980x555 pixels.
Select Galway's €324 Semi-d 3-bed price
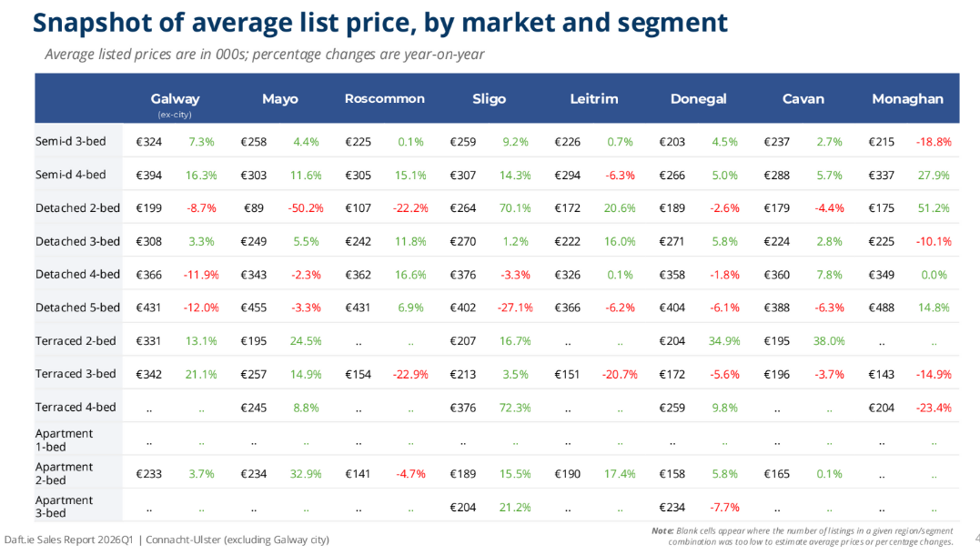[148, 142]
